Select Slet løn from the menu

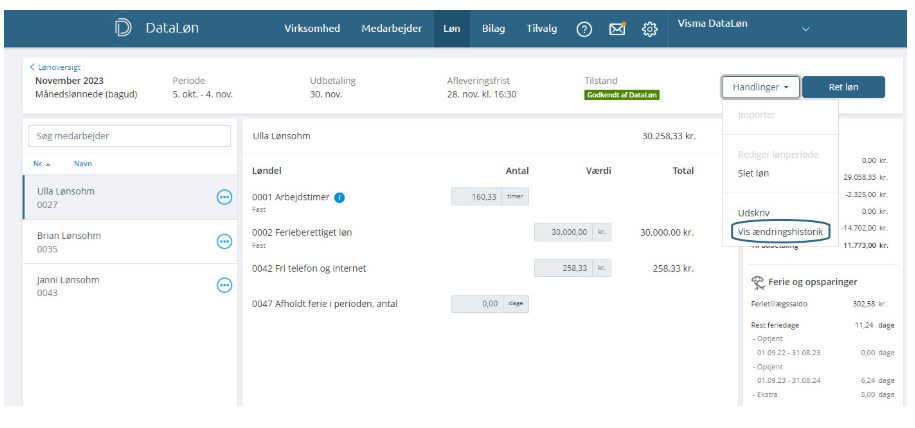click(x=753, y=173)
